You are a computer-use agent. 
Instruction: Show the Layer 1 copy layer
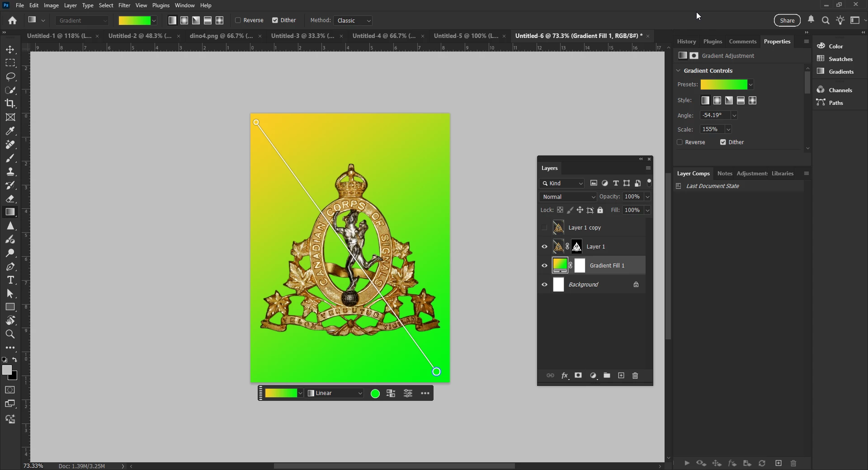(544, 228)
